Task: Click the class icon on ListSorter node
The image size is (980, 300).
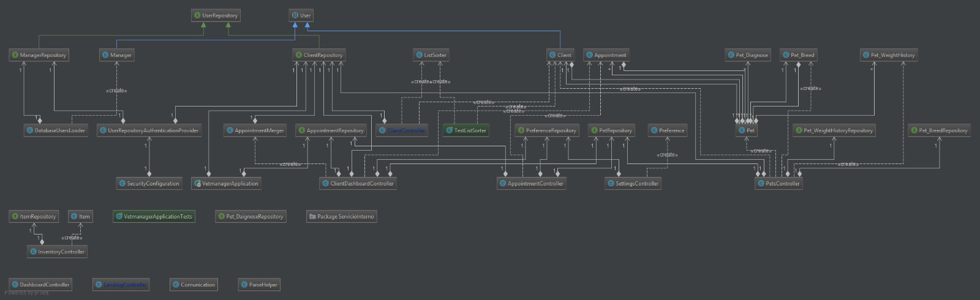Action: pyautogui.click(x=419, y=55)
